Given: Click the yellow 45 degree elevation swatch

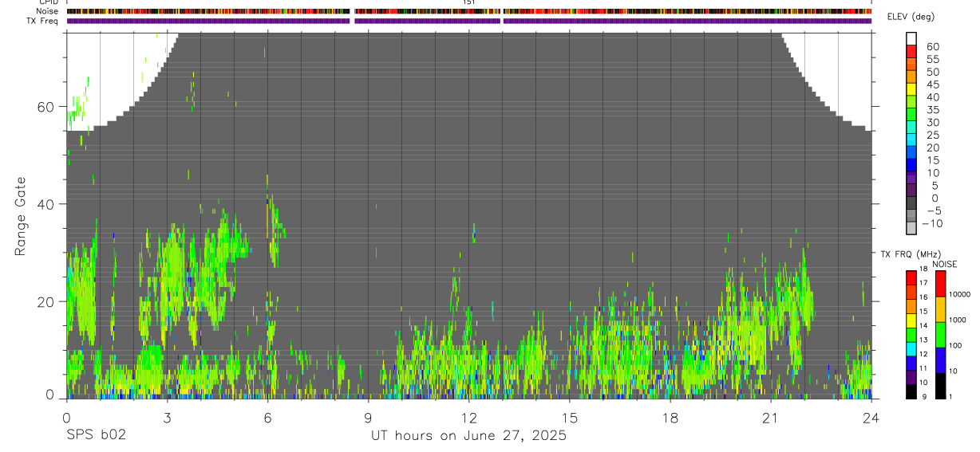Looking at the screenshot, I should pos(911,89).
